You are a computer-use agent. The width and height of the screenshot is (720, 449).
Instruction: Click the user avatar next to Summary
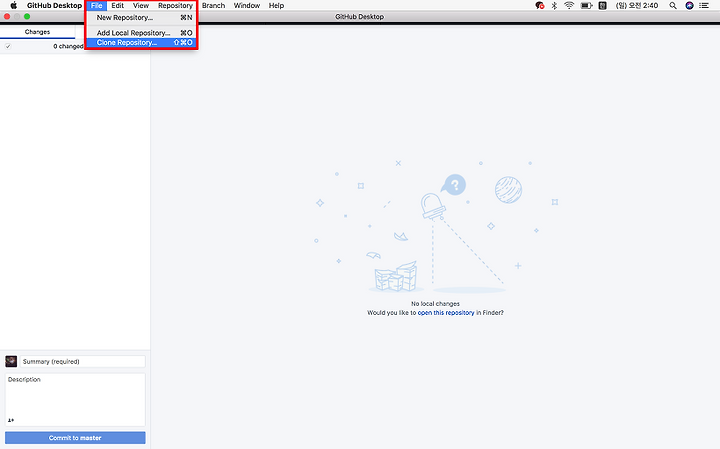[x=11, y=362]
